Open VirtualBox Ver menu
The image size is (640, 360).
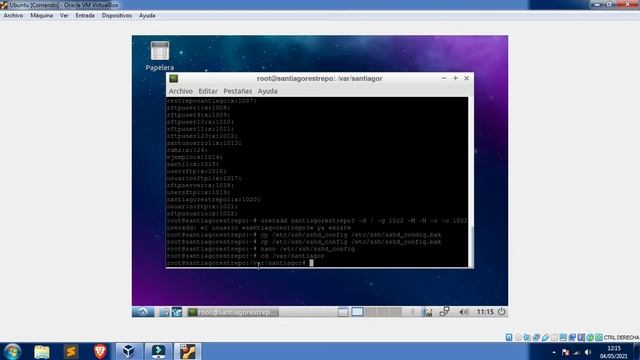[x=64, y=16]
